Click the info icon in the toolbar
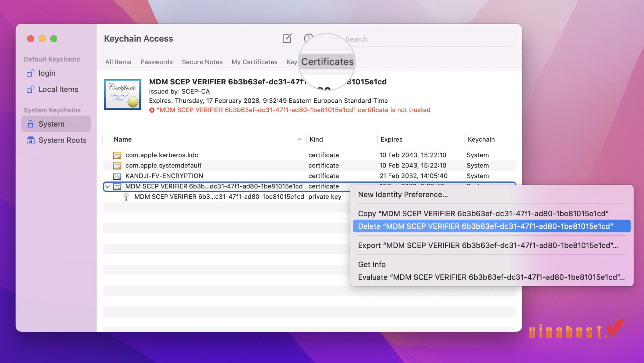644x363 pixels. (308, 38)
